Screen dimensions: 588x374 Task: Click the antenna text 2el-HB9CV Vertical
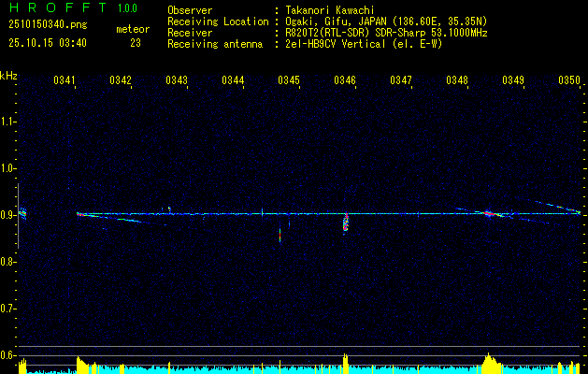(x=336, y=44)
